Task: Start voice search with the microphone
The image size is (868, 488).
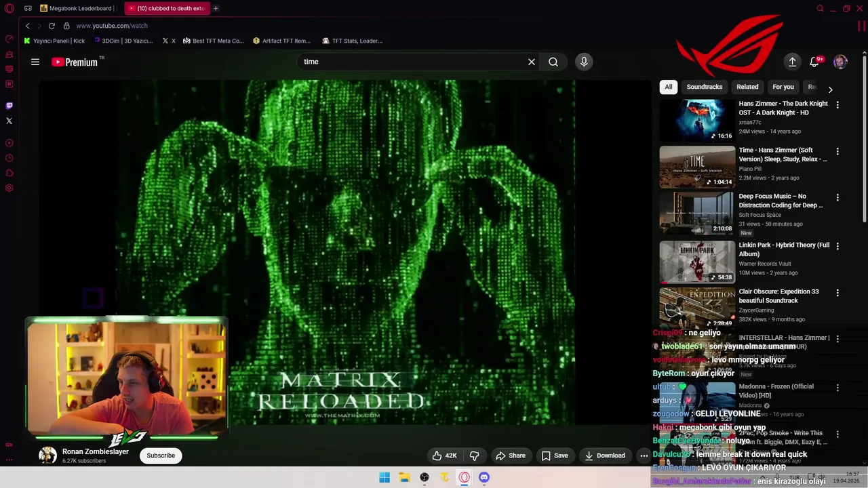Action: click(x=584, y=62)
